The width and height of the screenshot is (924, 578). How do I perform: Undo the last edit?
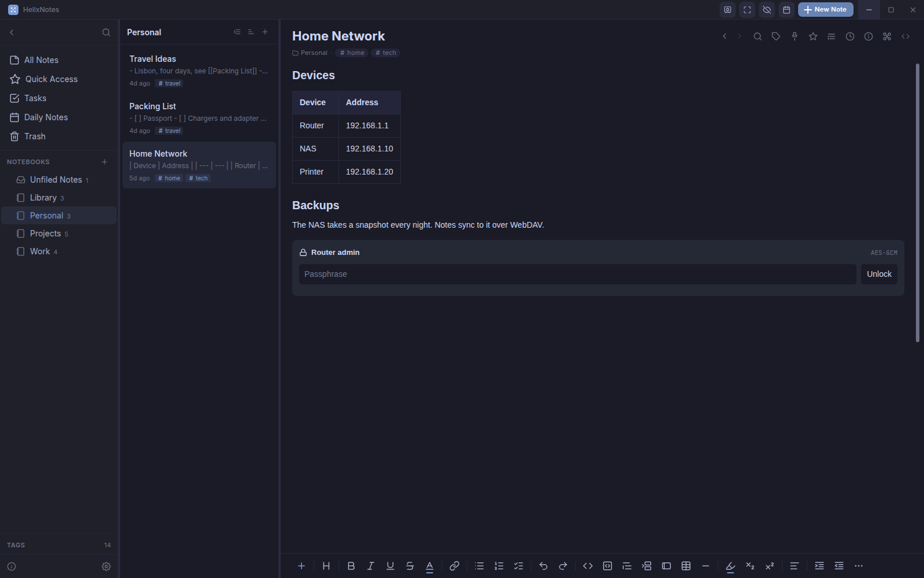pyautogui.click(x=543, y=566)
